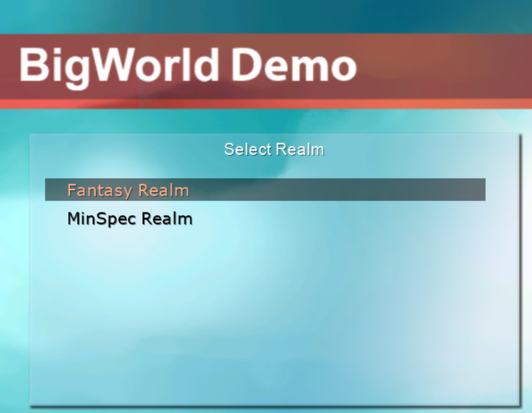Image resolution: width=532 pixels, height=413 pixels.
Task: Choose the MinSpec Realm option
Action: [x=265, y=218]
